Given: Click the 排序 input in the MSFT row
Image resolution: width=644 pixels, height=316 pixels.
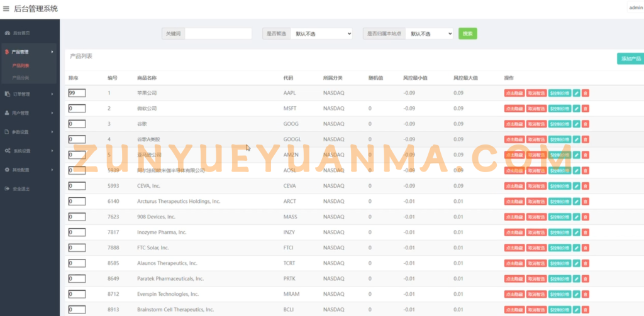Looking at the screenshot, I should [77, 108].
